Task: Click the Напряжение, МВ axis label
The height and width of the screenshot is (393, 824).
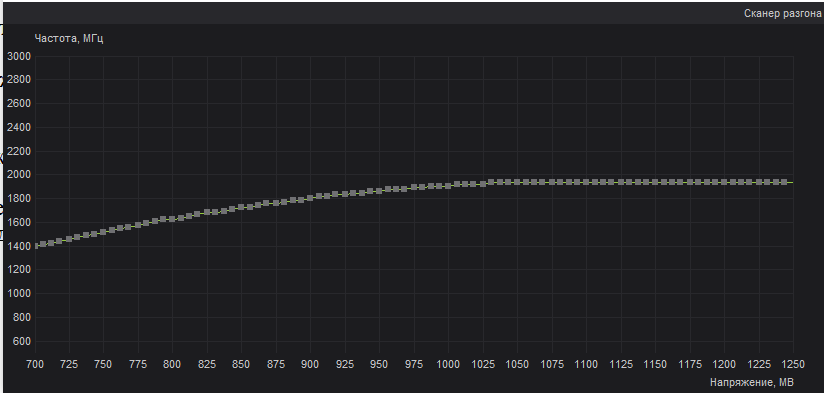Action: coord(751,381)
